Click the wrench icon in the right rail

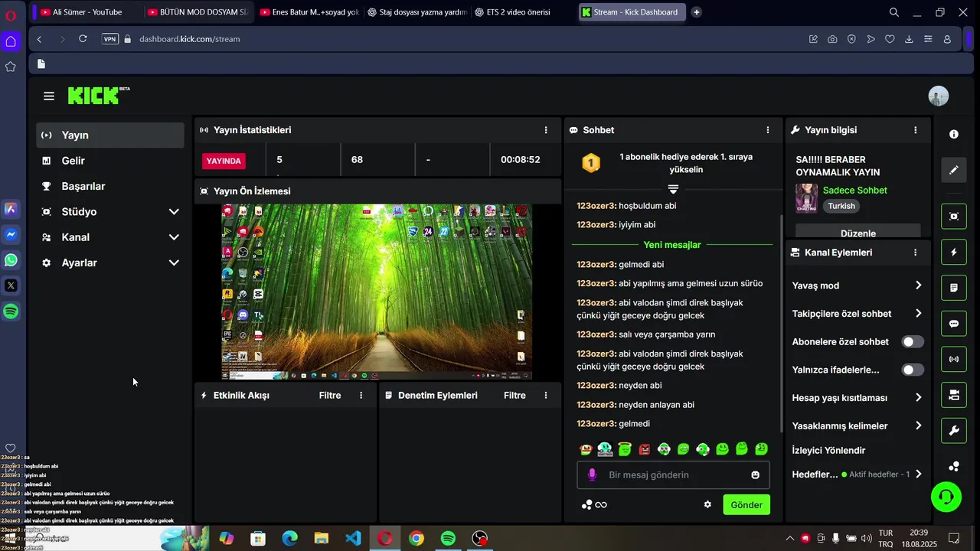[954, 431]
